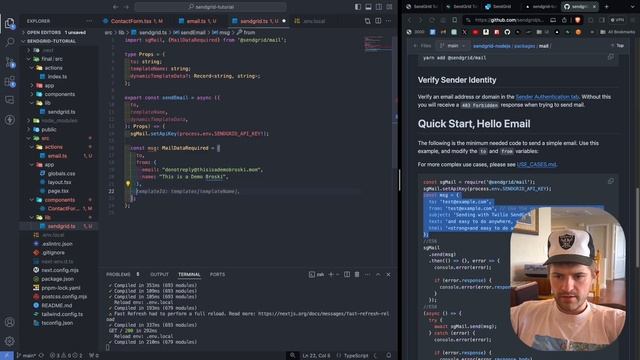Switch to the PORTS panel tab
The width and height of the screenshot is (640, 360).
tap(217, 274)
